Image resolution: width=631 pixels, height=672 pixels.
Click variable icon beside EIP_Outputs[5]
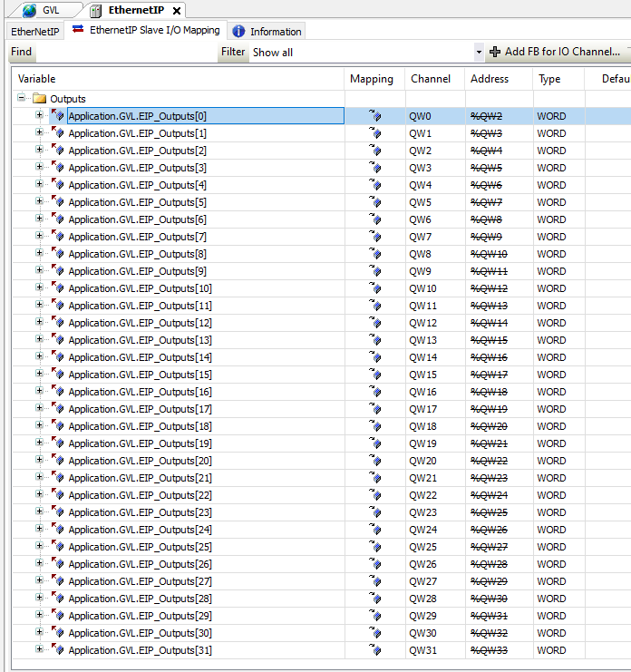[58, 202]
